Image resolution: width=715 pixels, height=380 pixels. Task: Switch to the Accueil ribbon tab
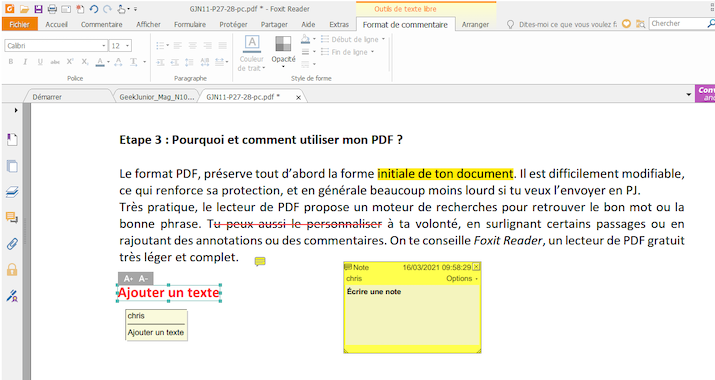[57, 24]
